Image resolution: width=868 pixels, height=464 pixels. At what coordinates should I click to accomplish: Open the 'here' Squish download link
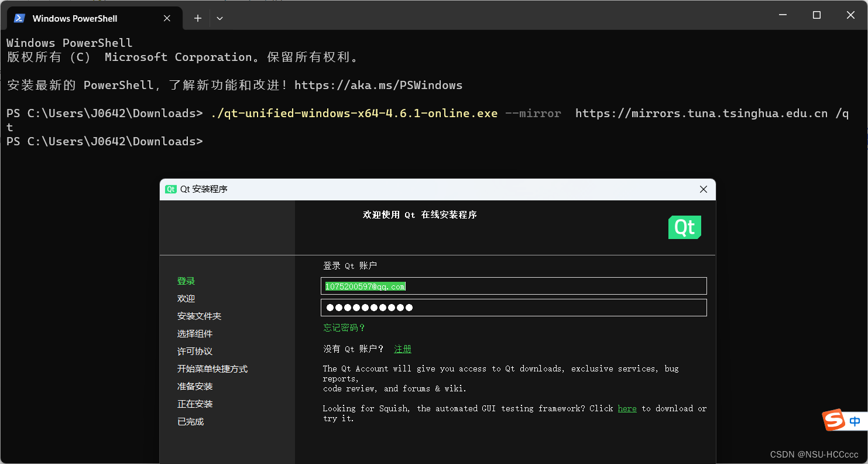click(627, 408)
